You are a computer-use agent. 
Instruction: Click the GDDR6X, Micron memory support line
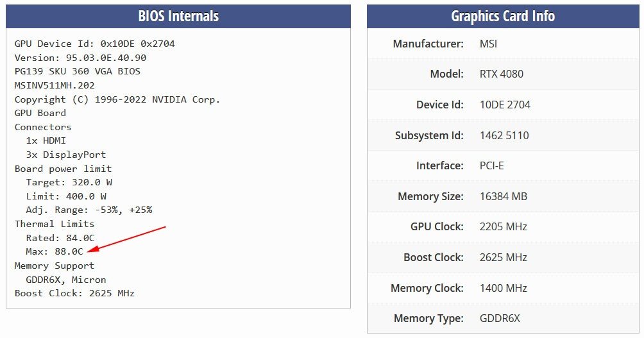[66, 280]
